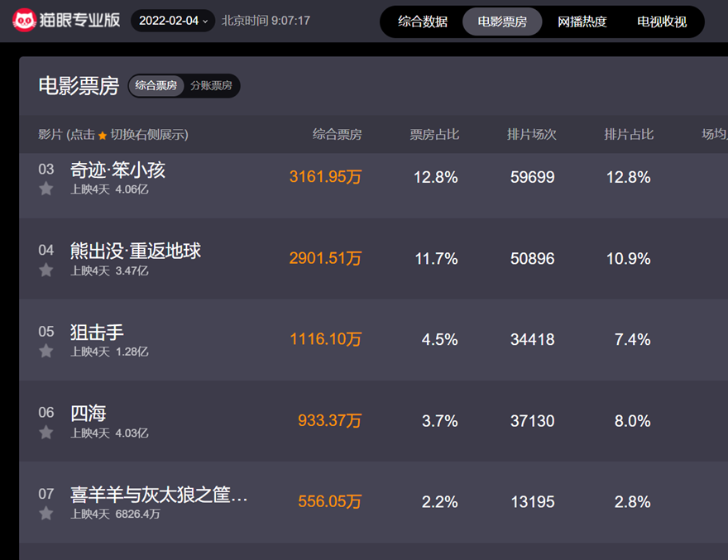Open film title 奇迹·笨小孩
This screenshot has height=560, width=728.
click(x=118, y=170)
